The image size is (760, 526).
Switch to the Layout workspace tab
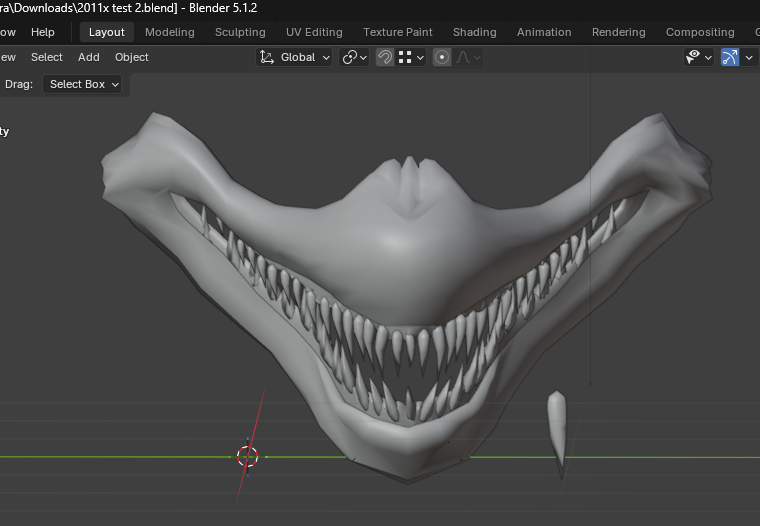point(107,32)
